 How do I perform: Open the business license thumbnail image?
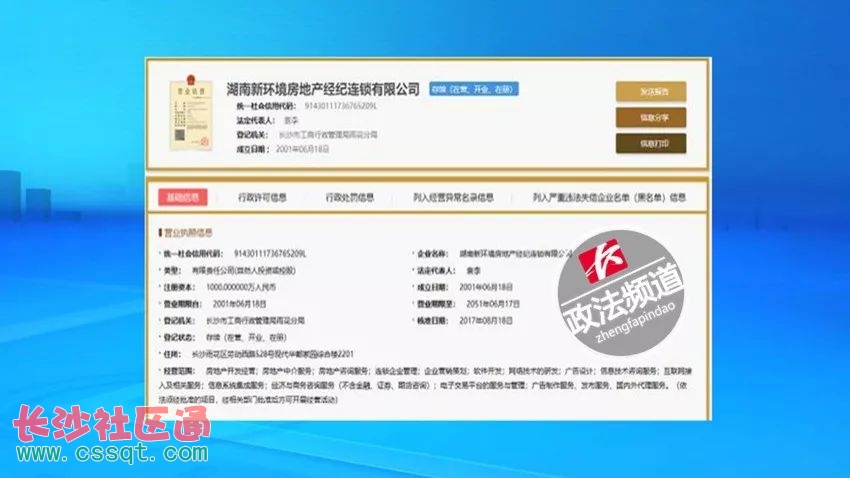190,113
